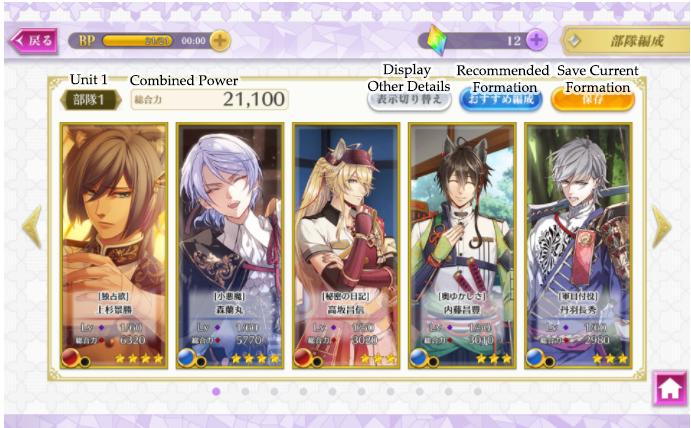
Task: Open the 部隊編成 header tab
Action: click(x=626, y=41)
